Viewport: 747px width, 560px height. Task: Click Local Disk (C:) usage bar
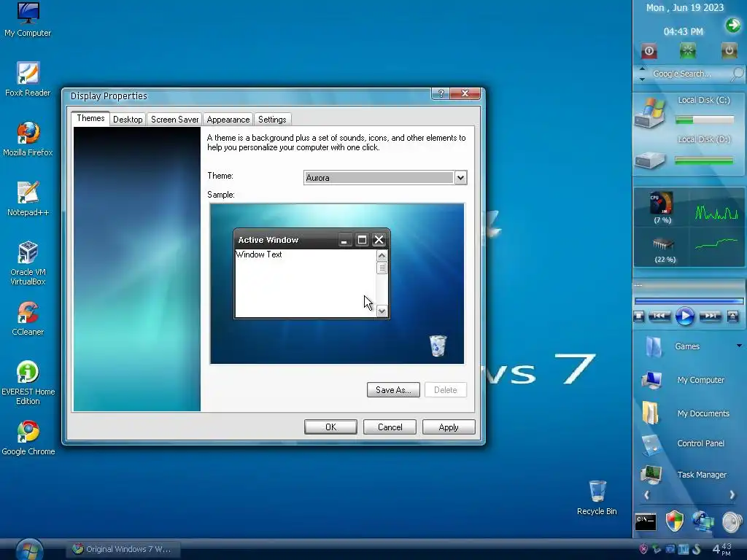coord(705,120)
